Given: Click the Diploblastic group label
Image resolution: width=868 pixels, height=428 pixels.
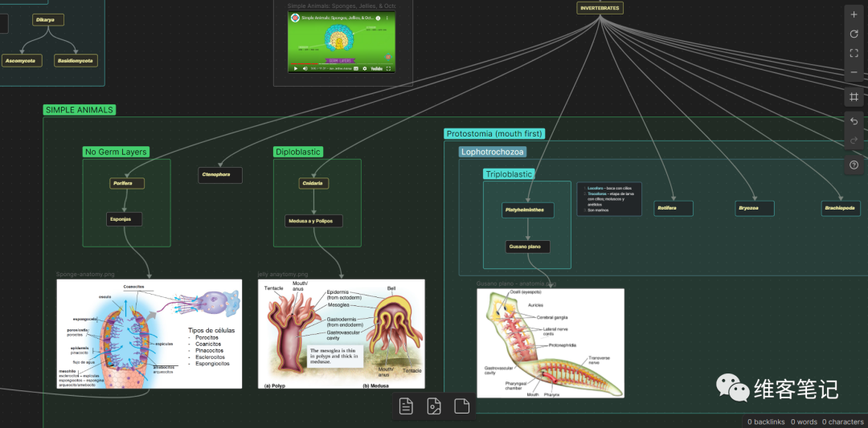Looking at the screenshot, I should 298,152.
